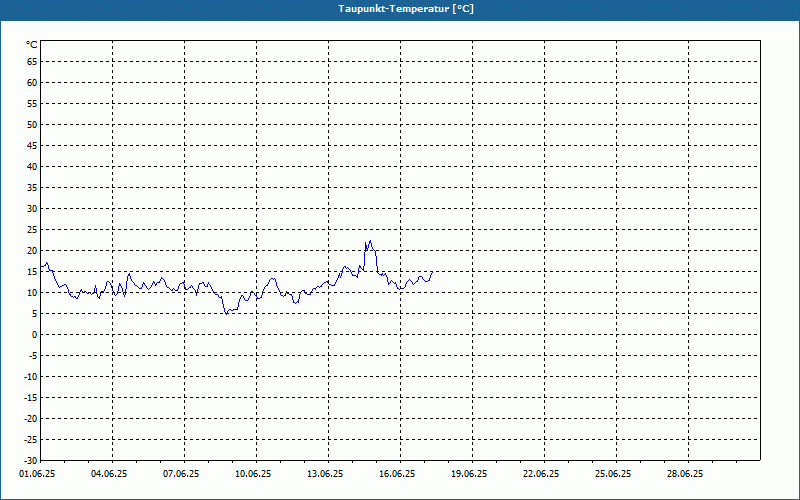This screenshot has height=500, width=800.
Task: Click the °C unit label on the axis
Action: pyautogui.click(x=32, y=45)
